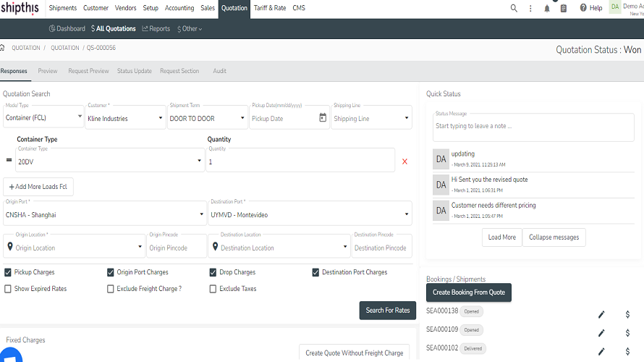Click Create Quote Without Freight Charge
Screen dimensions: 644x362
click(x=354, y=353)
